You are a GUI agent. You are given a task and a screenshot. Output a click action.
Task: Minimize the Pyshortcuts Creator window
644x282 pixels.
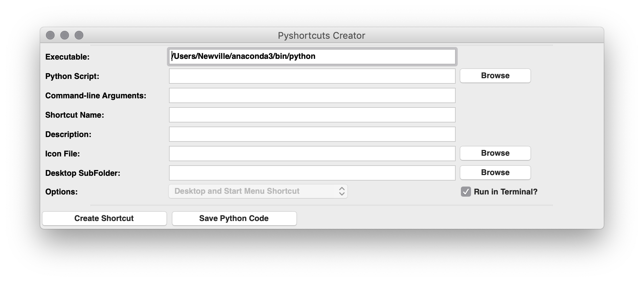(x=65, y=35)
